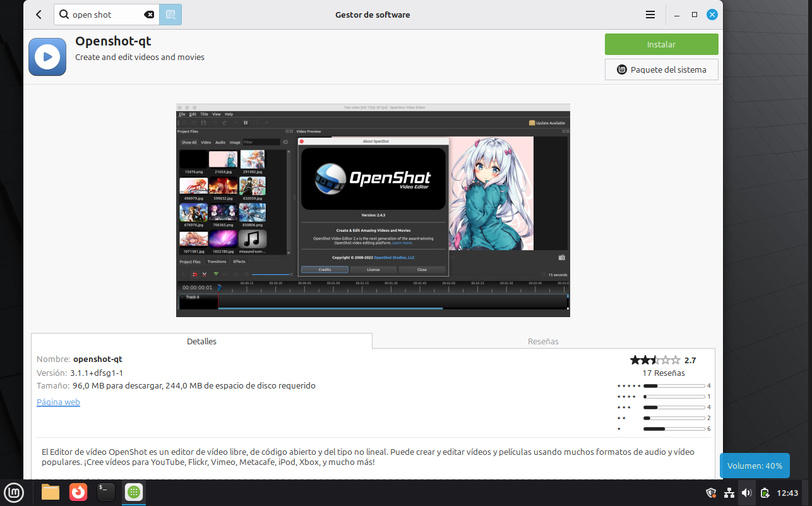
Task: Click the five-star rating progress bar
Action: pos(674,386)
